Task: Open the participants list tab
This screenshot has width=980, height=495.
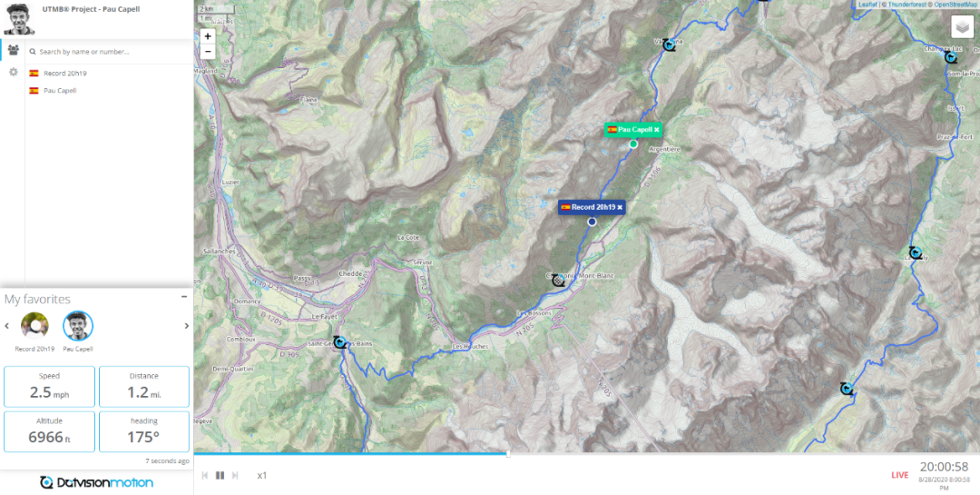Action: (x=13, y=50)
